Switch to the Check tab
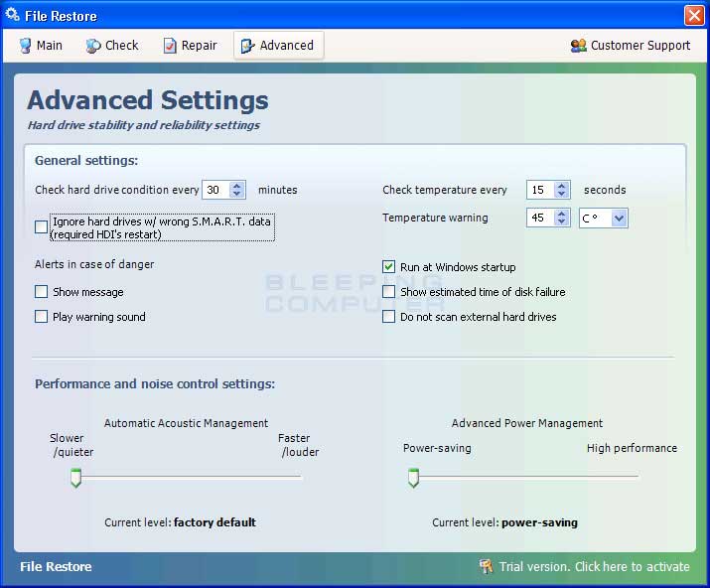Viewport: 710px width, 588px height. (x=112, y=46)
